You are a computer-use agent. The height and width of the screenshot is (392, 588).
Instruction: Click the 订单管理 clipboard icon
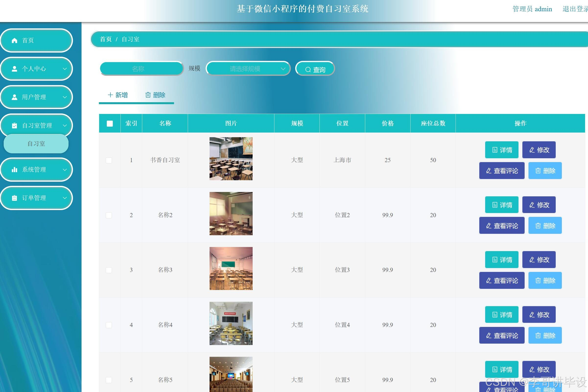pos(14,198)
